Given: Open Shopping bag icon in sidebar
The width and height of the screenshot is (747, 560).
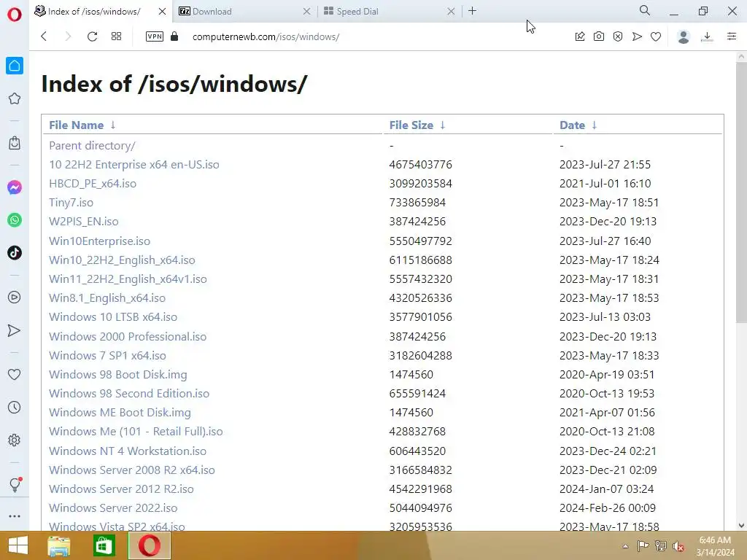Looking at the screenshot, I should coord(15,143).
